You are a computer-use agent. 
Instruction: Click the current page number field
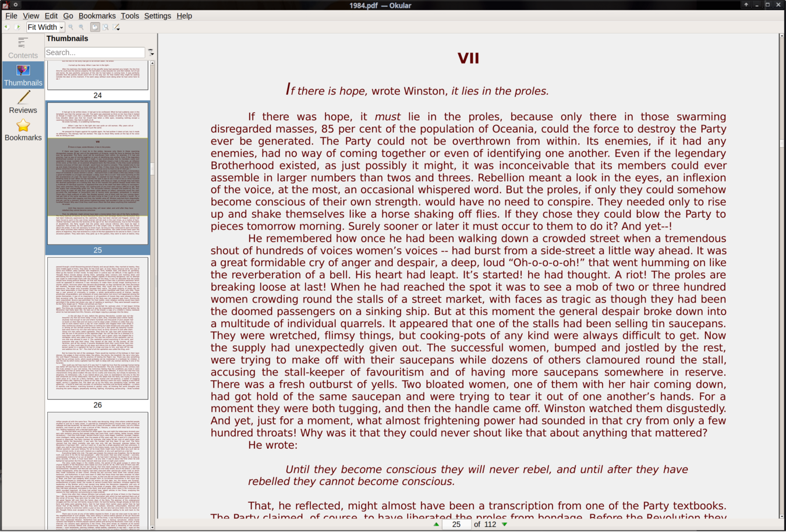click(456, 524)
